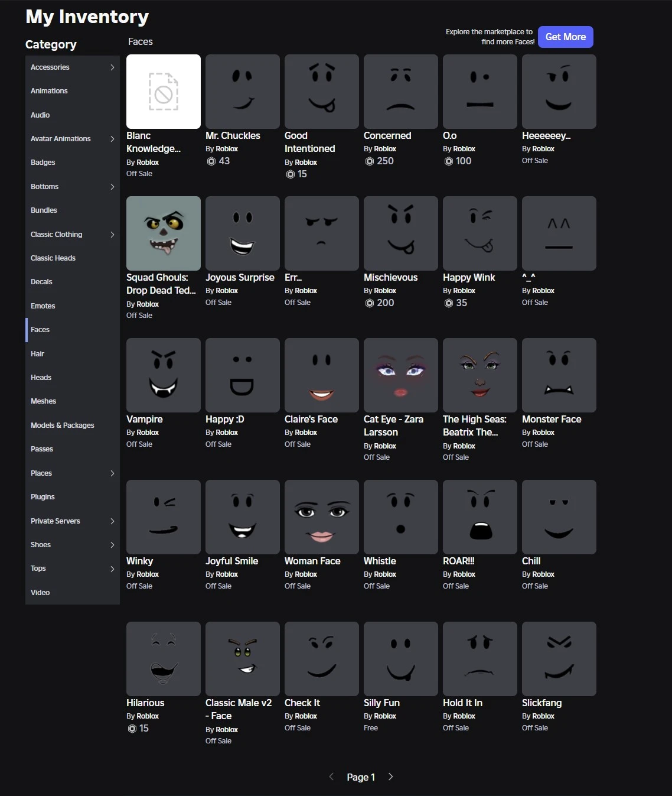Open the Bundles category
The height and width of the screenshot is (796, 672).
click(x=73, y=210)
